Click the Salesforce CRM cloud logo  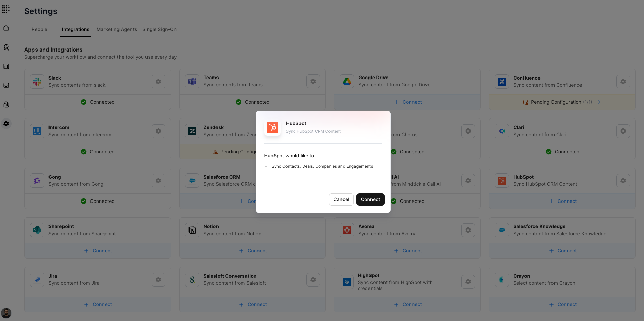click(x=192, y=181)
